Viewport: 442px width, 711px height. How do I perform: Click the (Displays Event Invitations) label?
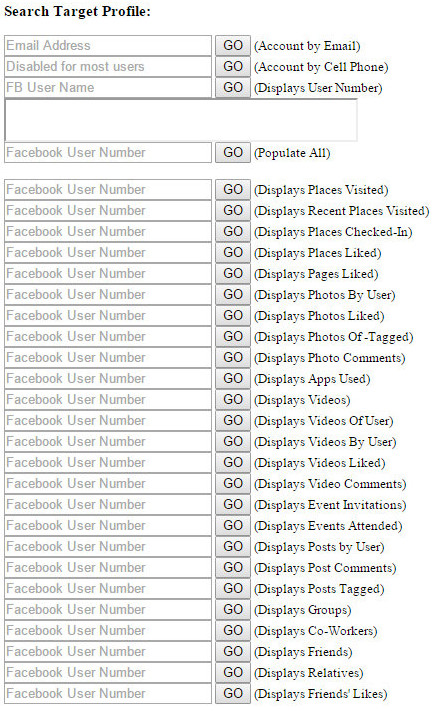point(330,506)
